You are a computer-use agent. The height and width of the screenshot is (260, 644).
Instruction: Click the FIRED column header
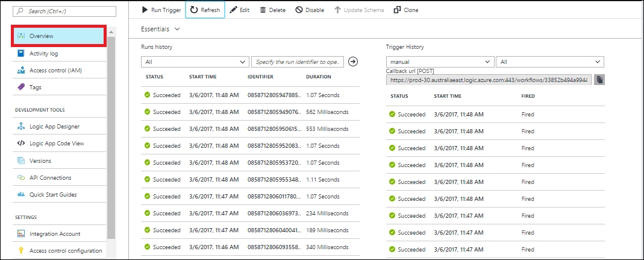[528, 97]
